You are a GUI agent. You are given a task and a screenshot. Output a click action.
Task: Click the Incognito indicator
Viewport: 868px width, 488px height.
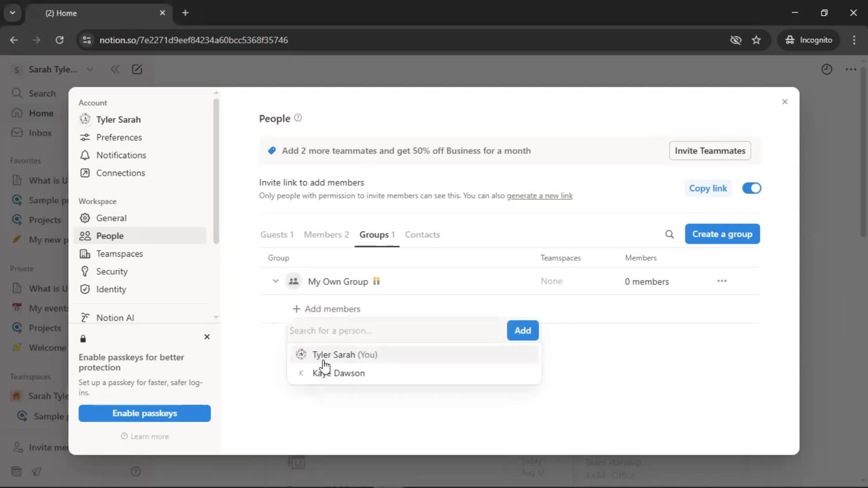click(809, 40)
